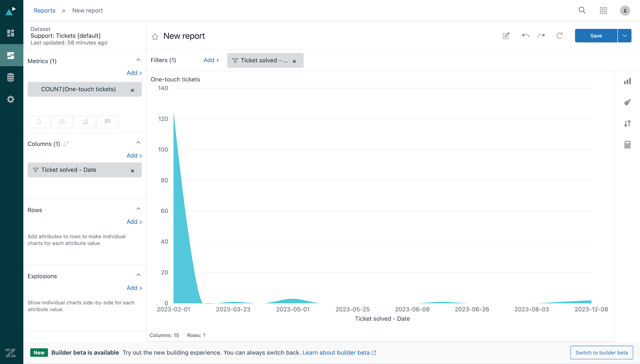640x364 pixels.
Task: Click Save button to save report
Action: 596,35
